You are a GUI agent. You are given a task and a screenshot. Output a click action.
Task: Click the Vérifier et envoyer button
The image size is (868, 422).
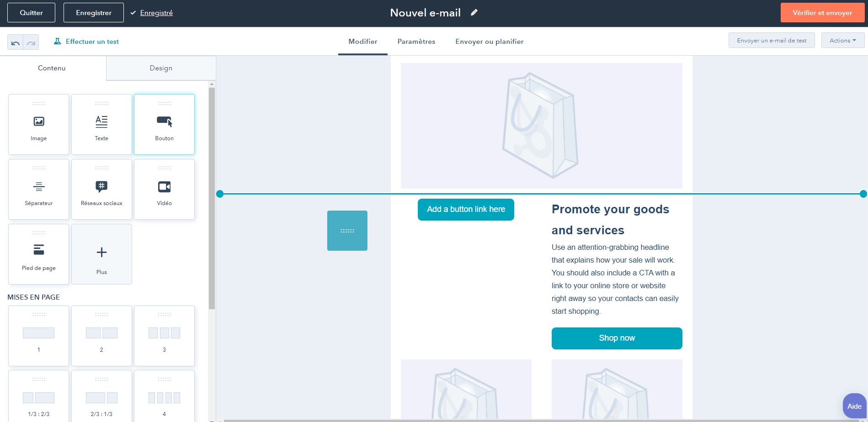(822, 13)
